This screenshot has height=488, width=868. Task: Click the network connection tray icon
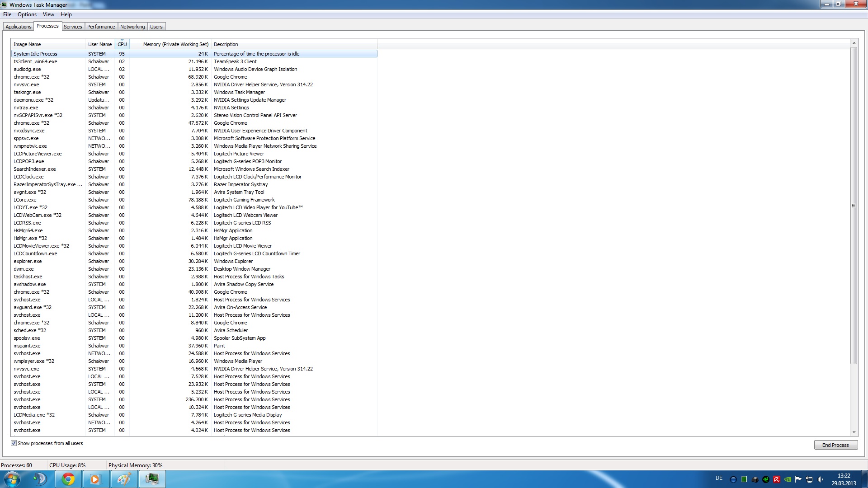pos(809,479)
